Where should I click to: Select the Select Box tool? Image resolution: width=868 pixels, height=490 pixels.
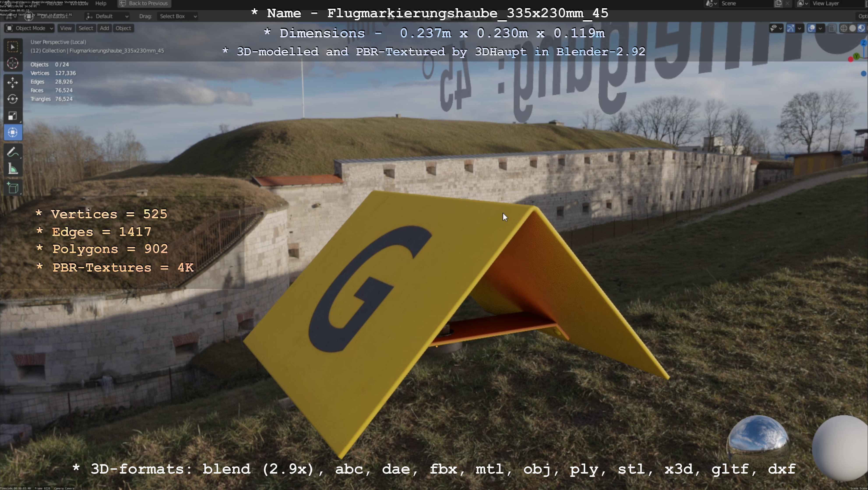pos(13,47)
